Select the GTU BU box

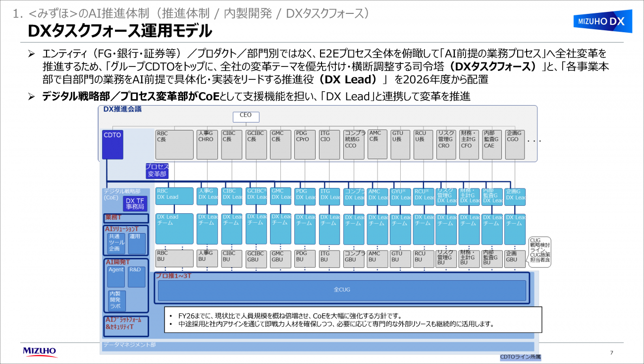pyautogui.click(x=400, y=259)
